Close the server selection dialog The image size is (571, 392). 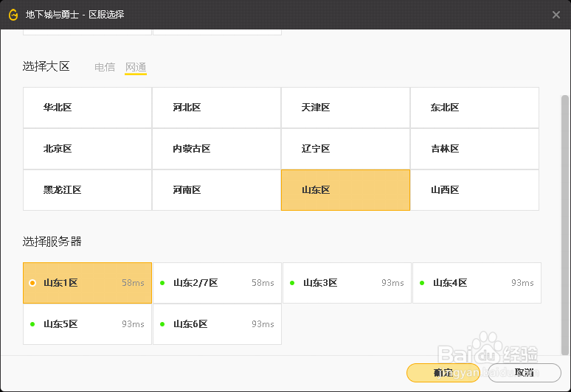[556, 15]
